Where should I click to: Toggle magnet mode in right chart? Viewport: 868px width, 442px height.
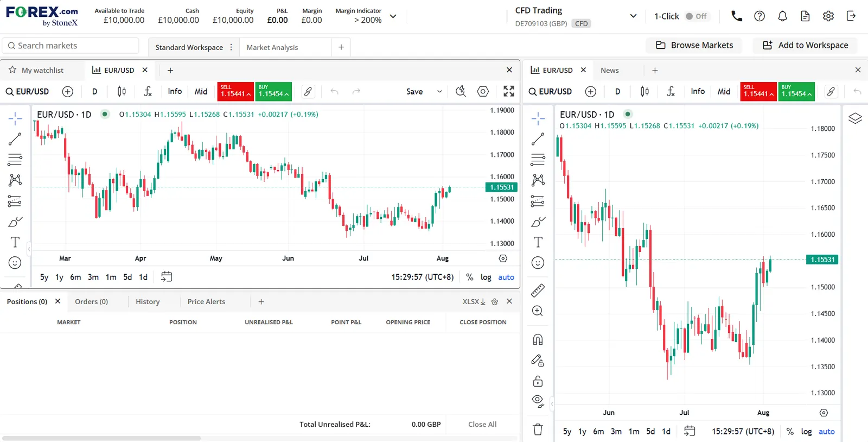point(538,339)
